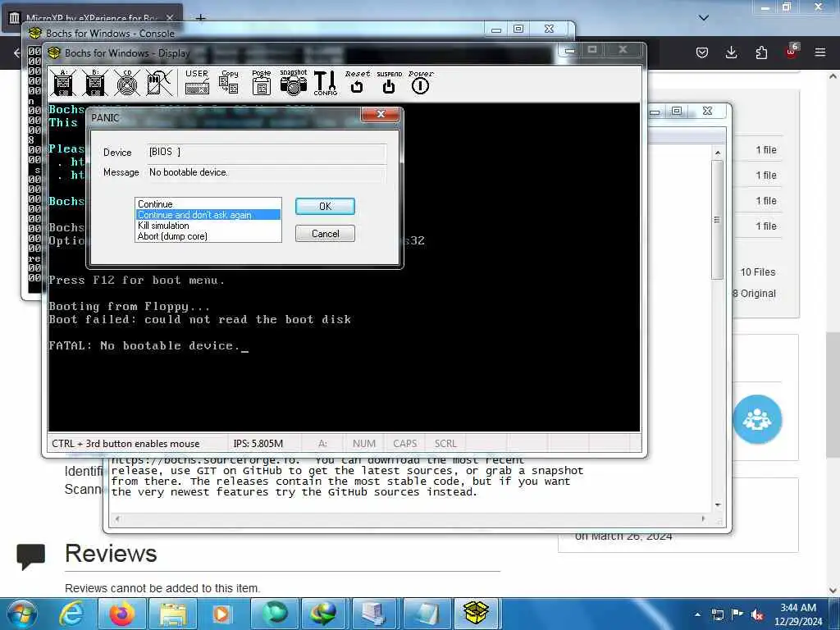
Task: Click the Power button icon
Action: pyautogui.click(x=421, y=83)
